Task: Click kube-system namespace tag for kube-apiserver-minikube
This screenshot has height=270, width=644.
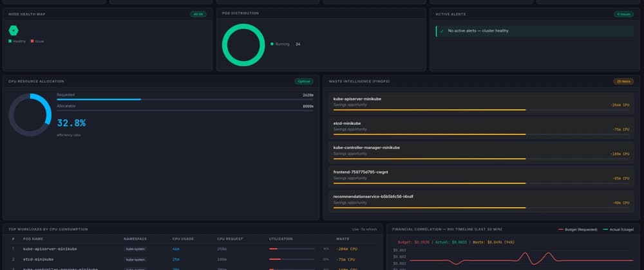Action: coord(135,249)
